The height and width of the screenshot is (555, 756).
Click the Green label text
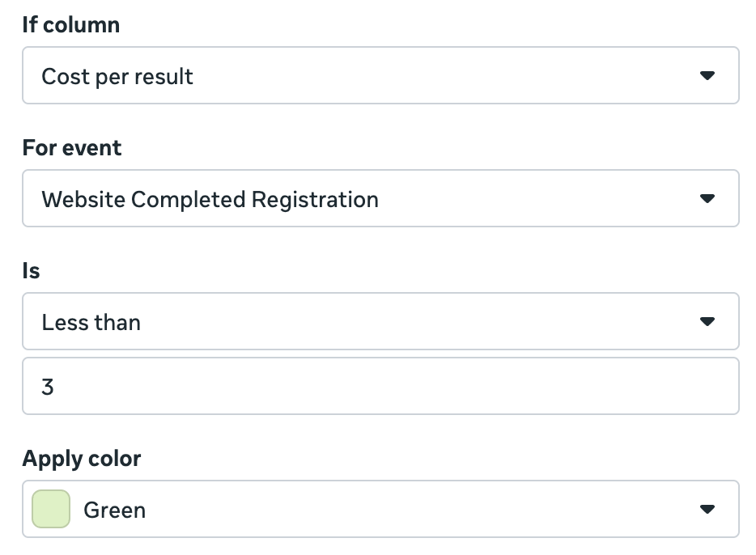coord(114,509)
